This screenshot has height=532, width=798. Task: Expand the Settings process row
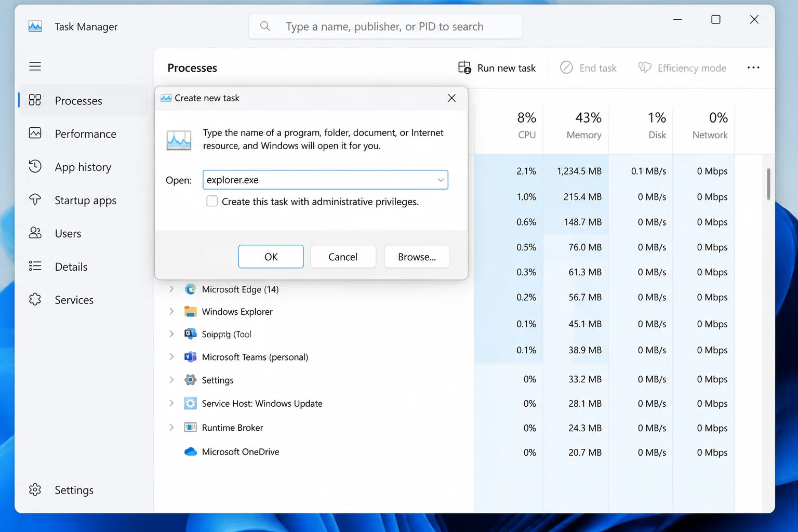(171, 379)
